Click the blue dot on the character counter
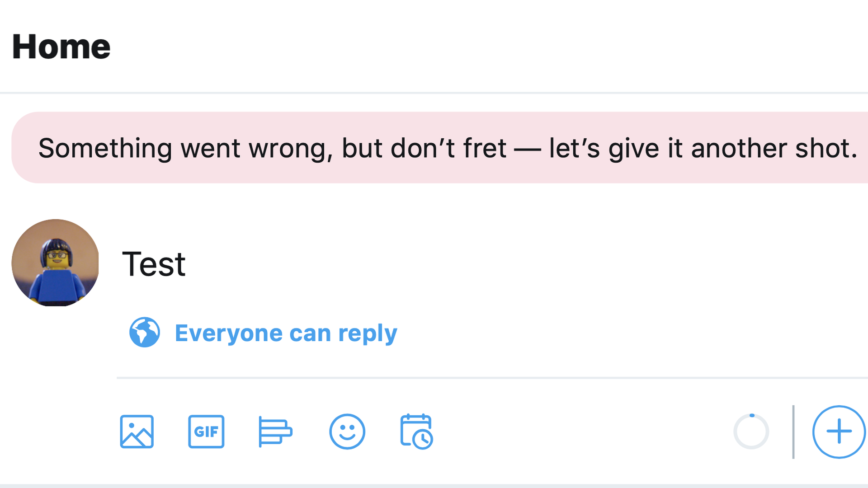 coord(752,415)
